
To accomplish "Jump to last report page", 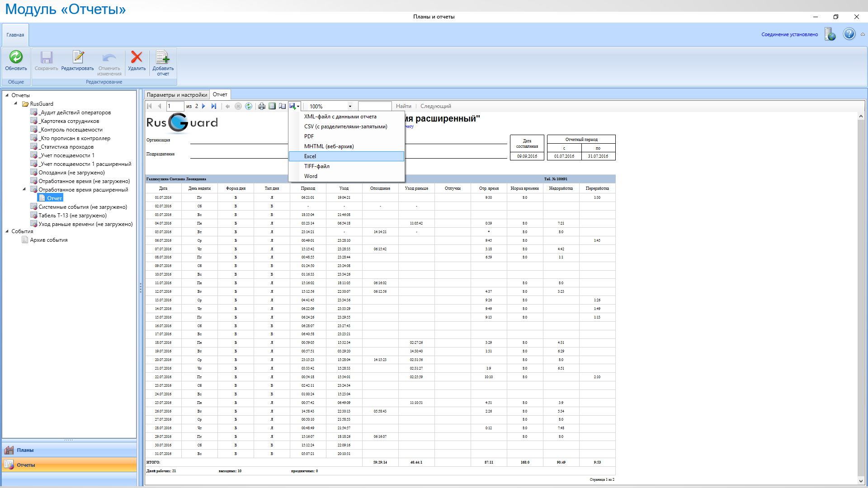I will 214,106.
